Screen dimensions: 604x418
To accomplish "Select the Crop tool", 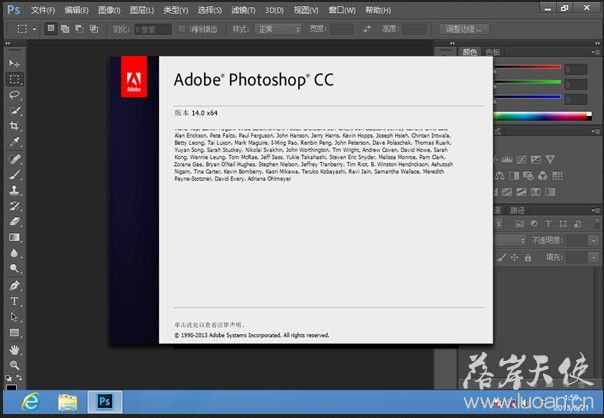I will click(x=15, y=126).
